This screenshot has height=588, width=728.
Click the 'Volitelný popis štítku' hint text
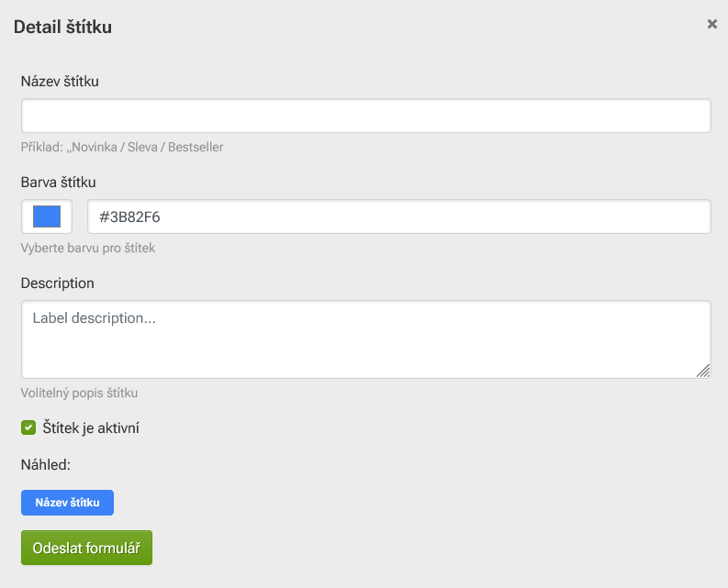[x=79, y=393]
